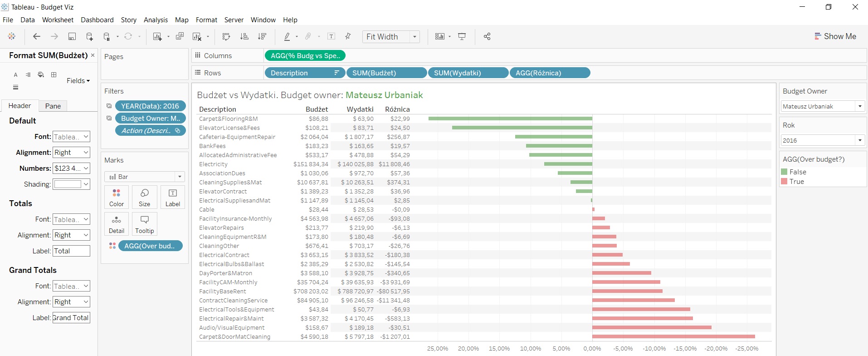Open the Bar mark type dropdown
Viewport: 868px width, 356px height.
point(180,177)
